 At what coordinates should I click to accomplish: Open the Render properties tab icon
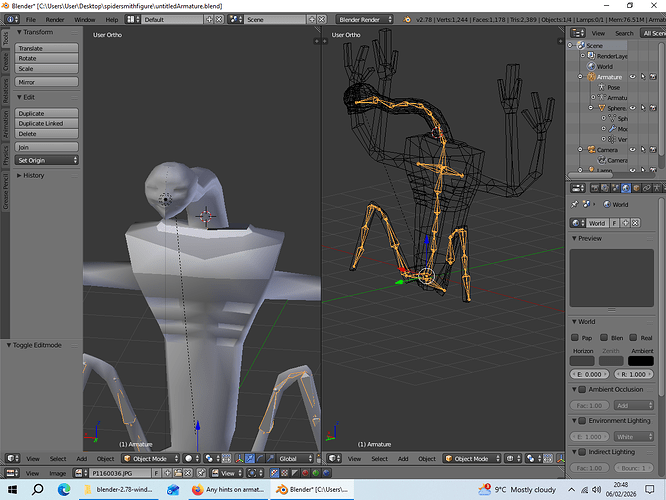[x=595, y=188]
